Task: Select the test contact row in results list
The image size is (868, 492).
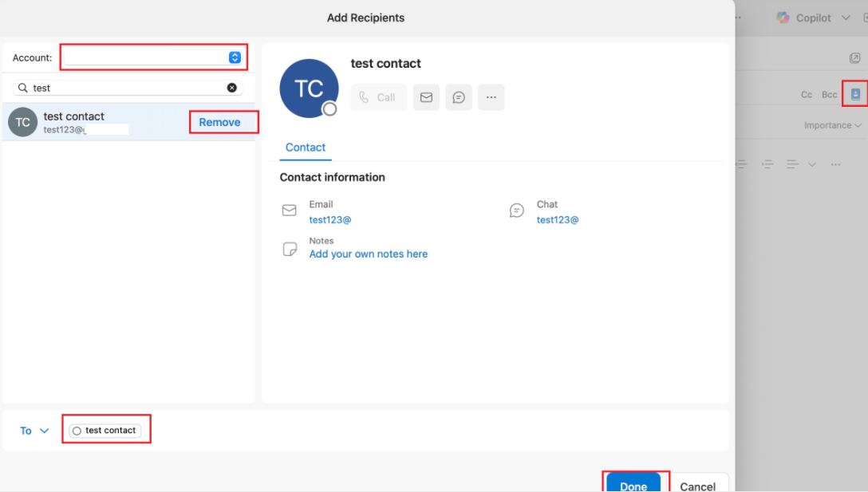Action: click(x=128, y=122)
